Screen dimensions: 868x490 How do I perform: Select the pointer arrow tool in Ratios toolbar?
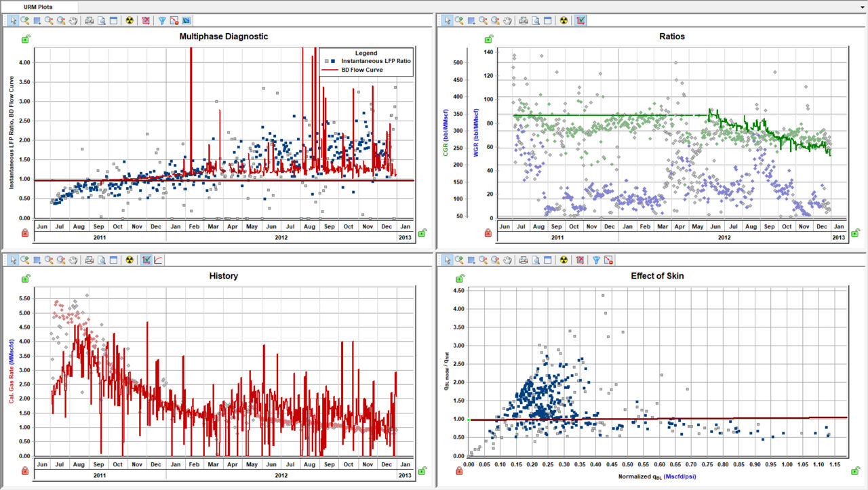(447, 20)
